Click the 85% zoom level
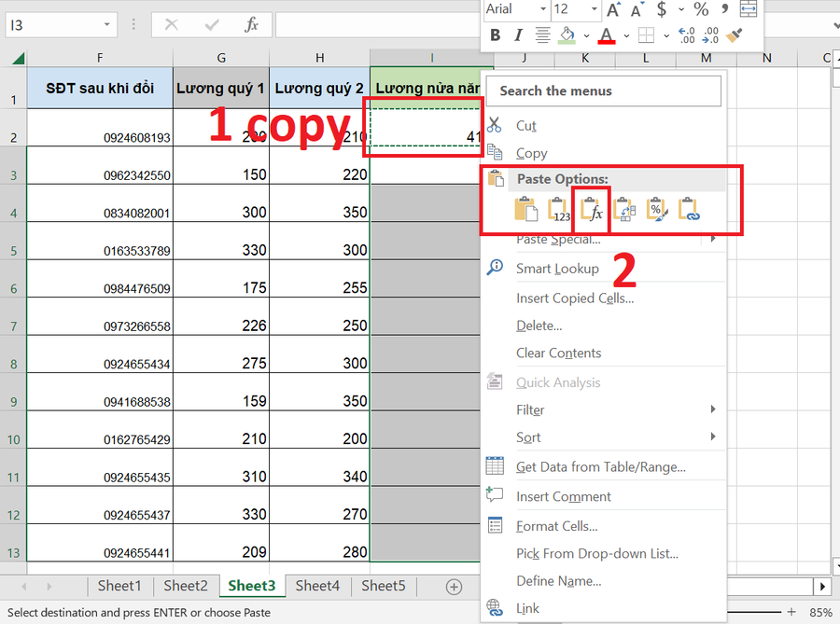 820,612
